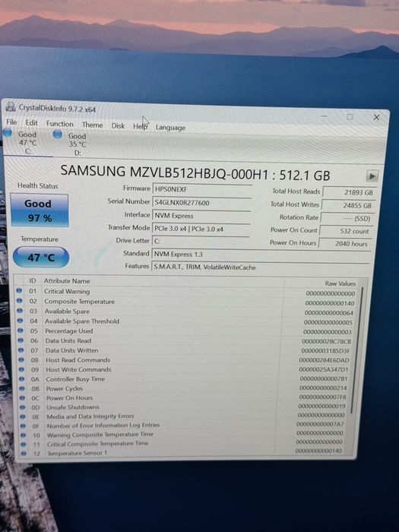
Task: Open the File menu
Action: 11,122
